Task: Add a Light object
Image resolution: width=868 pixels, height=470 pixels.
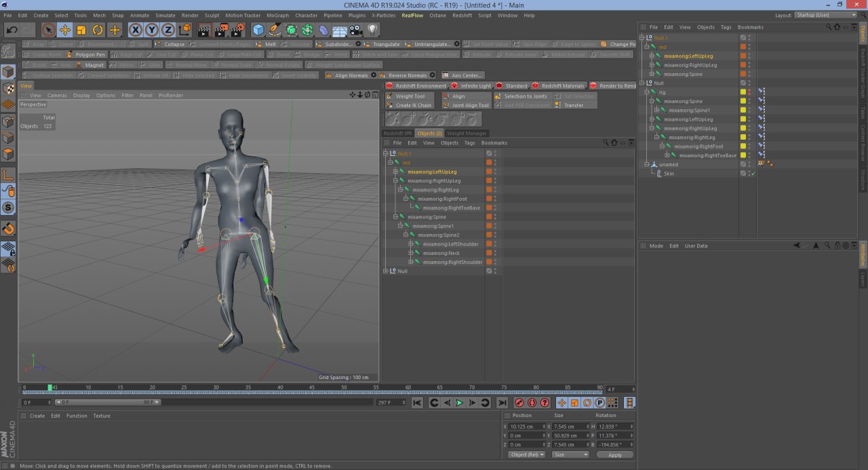Action: point(372,30)
